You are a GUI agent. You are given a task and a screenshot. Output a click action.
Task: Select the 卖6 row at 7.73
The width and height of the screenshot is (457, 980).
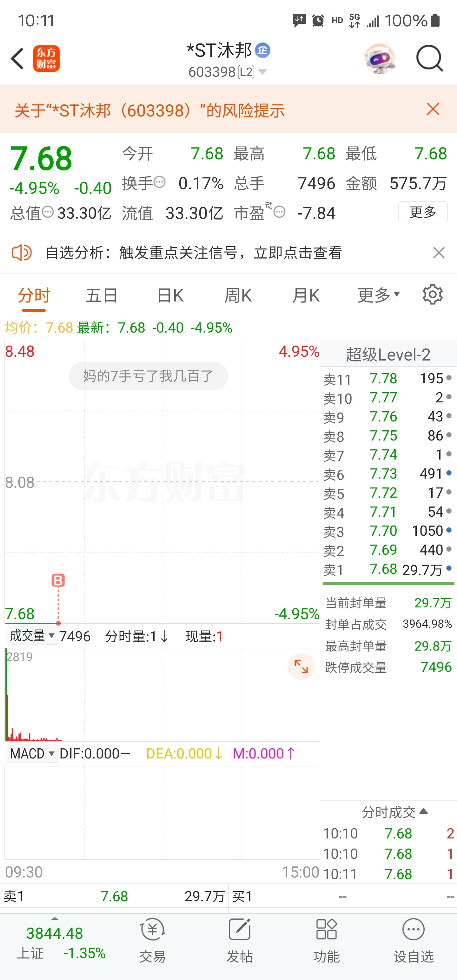click(x=388, y=473)
